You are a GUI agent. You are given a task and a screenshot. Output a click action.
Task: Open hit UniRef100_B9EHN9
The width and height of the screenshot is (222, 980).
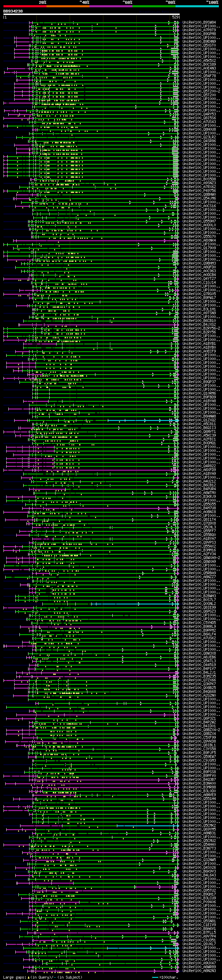click(x=199, y=41)
